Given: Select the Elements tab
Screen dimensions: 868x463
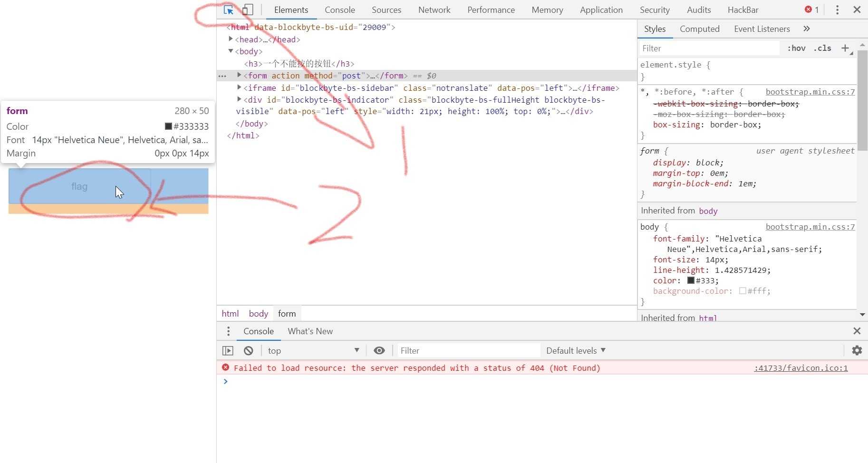Looking at the screenshot, I should [x=291, y=10].
